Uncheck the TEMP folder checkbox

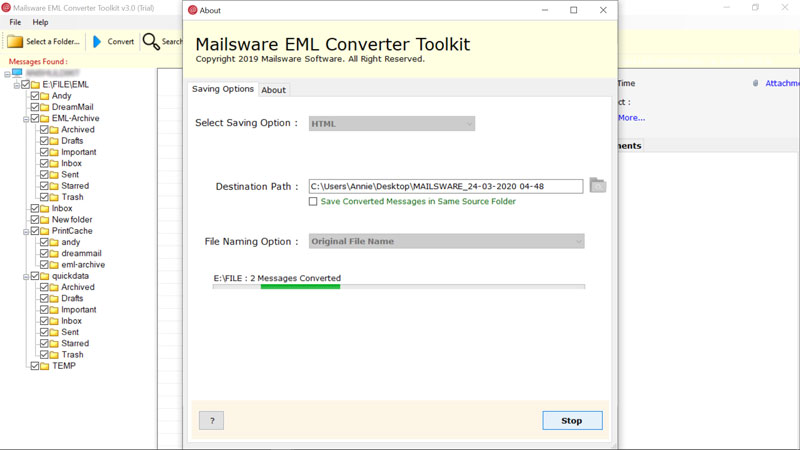click(x=35, y=366)
